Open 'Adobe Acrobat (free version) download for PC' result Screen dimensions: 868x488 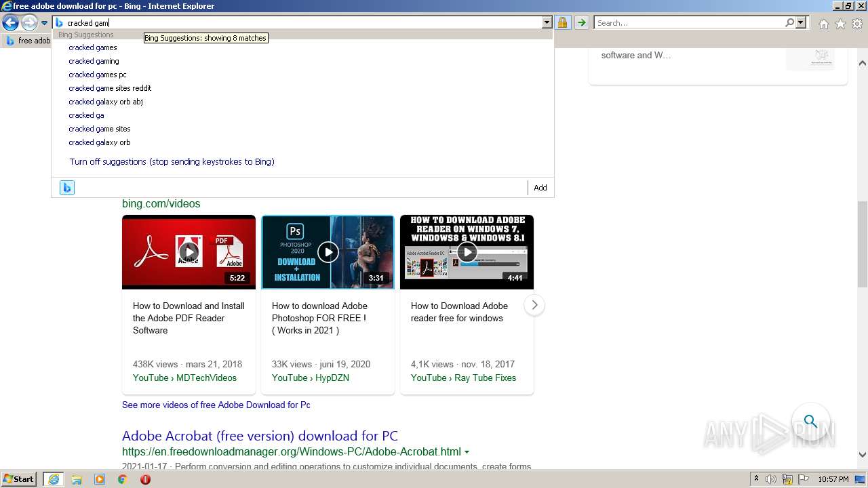[x=260, y=436]
